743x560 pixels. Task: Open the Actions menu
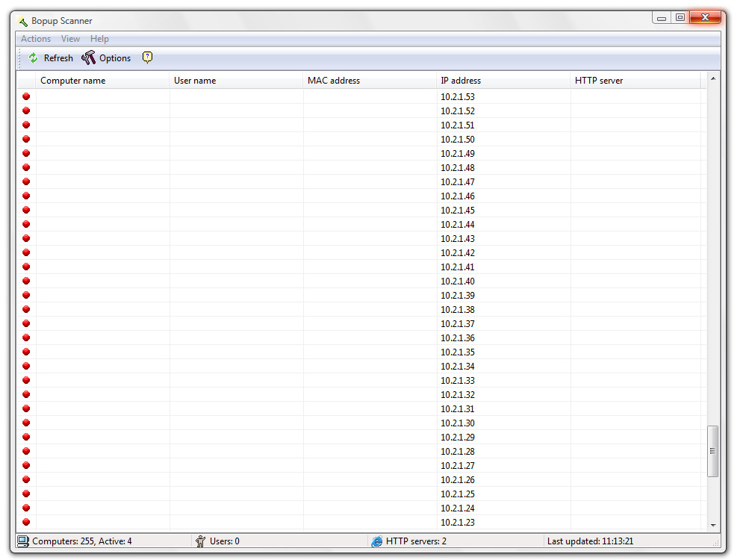(x=36, y=39)
